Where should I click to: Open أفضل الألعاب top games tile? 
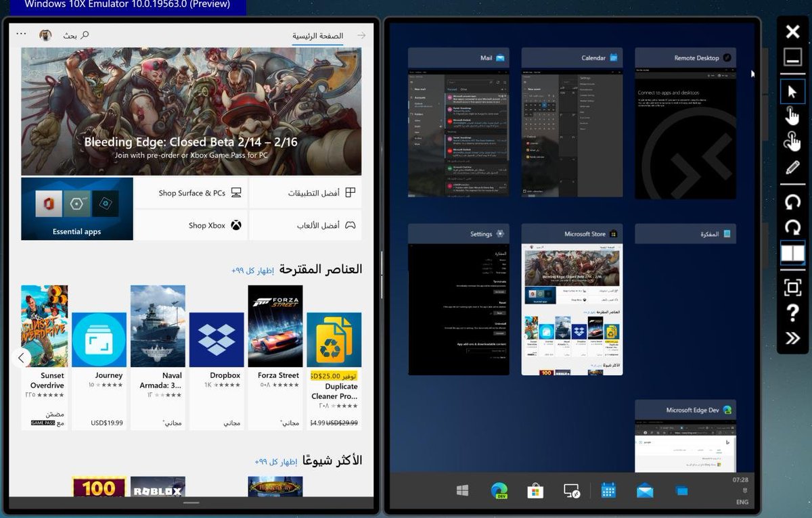[x=305, y=225]
